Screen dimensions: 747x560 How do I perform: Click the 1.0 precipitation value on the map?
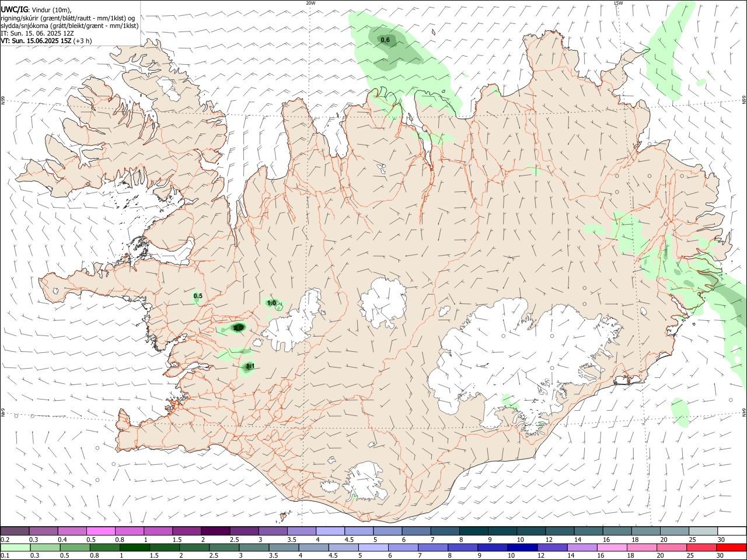click(271, 303)
